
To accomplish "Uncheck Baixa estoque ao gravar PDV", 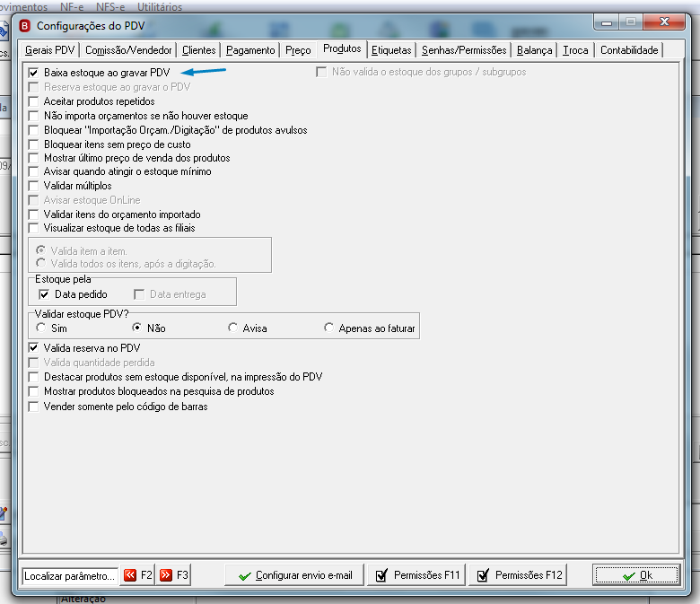I will point(33,73).
